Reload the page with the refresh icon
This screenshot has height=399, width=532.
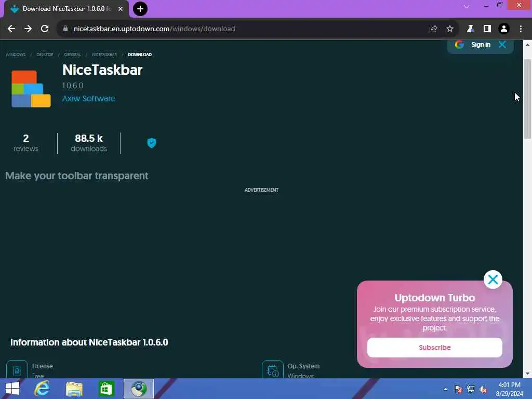point(45,29)
